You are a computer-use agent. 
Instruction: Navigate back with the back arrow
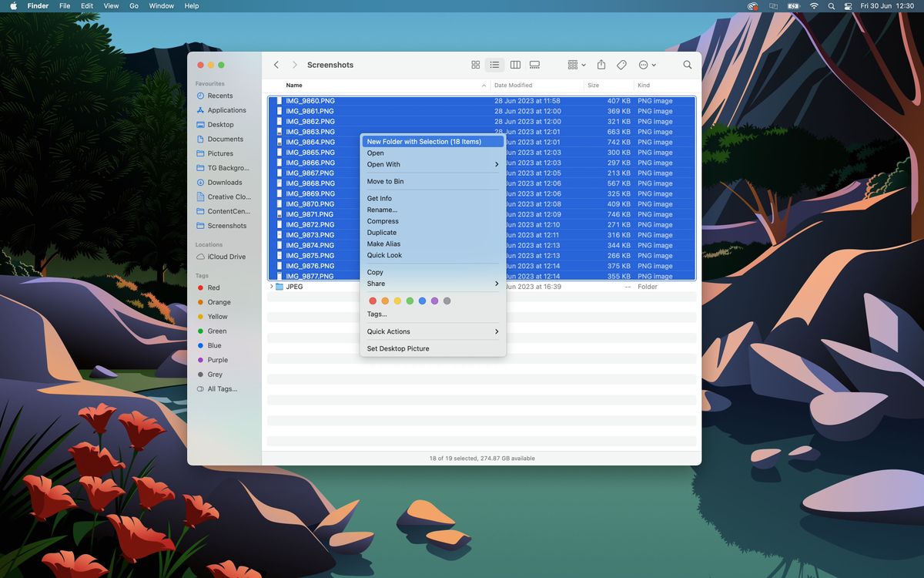pyautogui.click(x=276, y=65)
